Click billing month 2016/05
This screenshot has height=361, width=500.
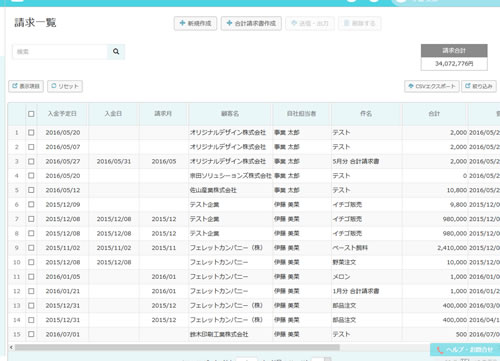pyautogui.click(x=164, y=161)
